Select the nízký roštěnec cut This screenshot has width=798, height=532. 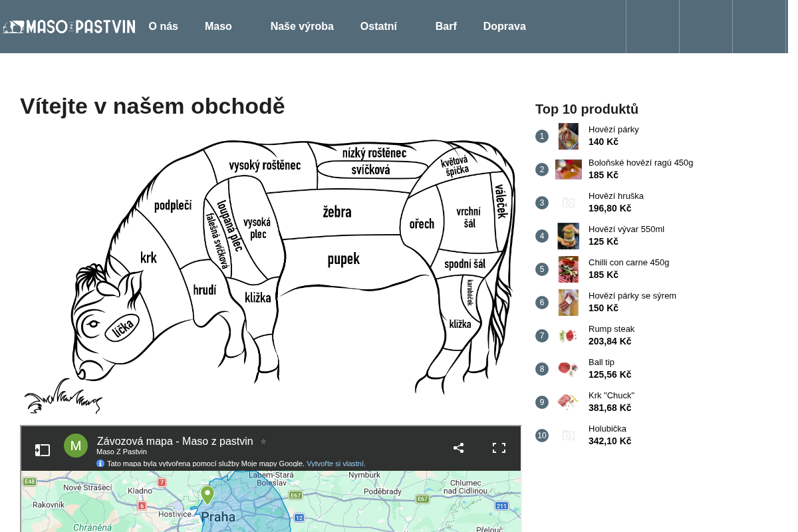click(x=374, y=153)
